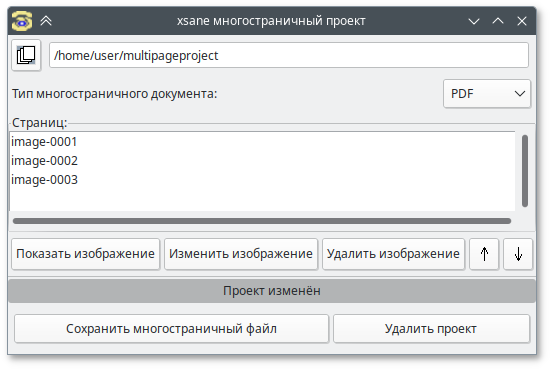Click the xsane app icon in the title bar

(22, 21)
